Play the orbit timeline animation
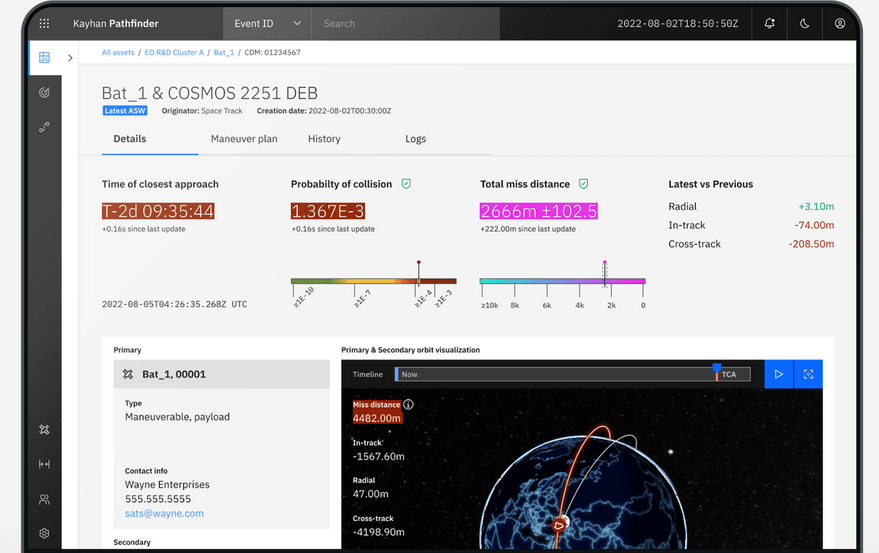879x553 pixels. 778,374
